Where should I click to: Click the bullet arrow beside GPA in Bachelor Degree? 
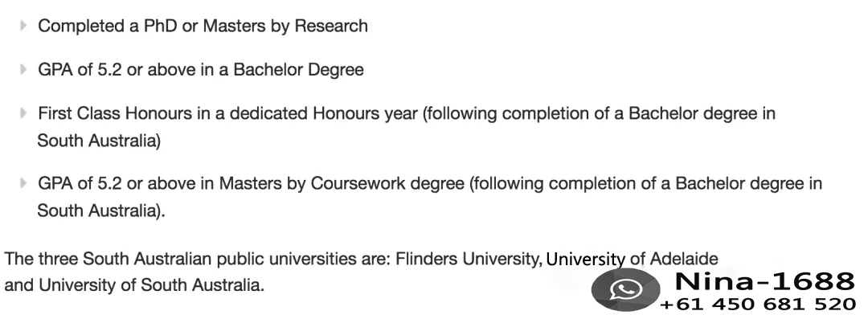pos(23,70)
